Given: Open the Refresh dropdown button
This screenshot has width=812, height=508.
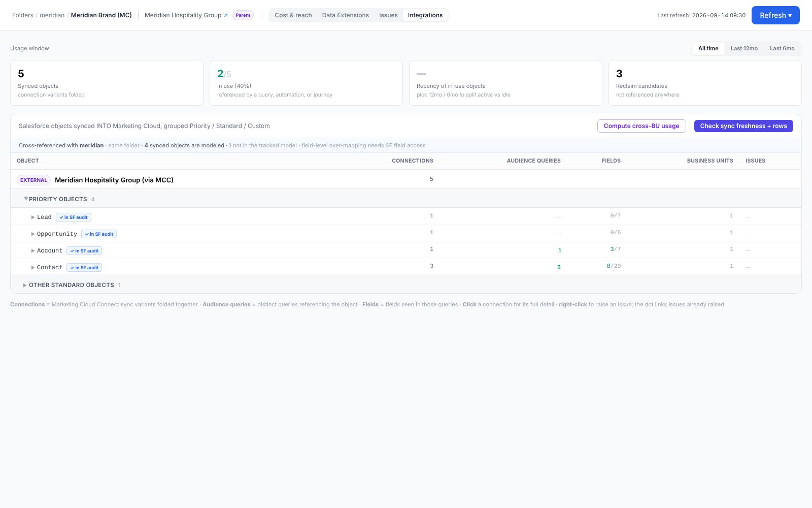Looking at the screenshot, I should pos(775,15).
